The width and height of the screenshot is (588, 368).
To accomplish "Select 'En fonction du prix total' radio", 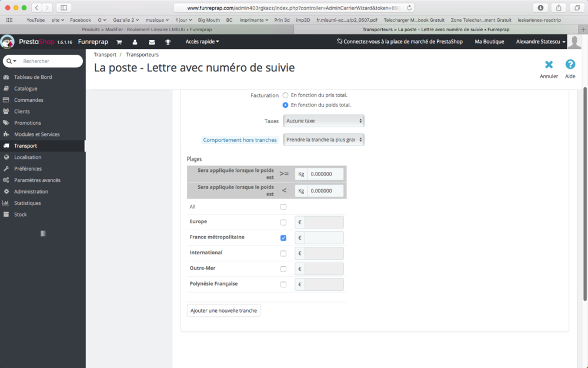I will tap(285, 95).
